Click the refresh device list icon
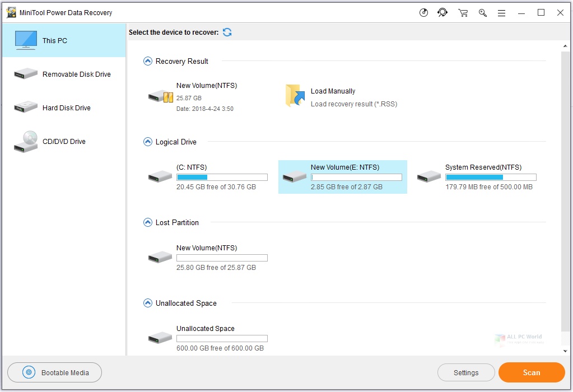The image size is (573, 392). (227, 32)
